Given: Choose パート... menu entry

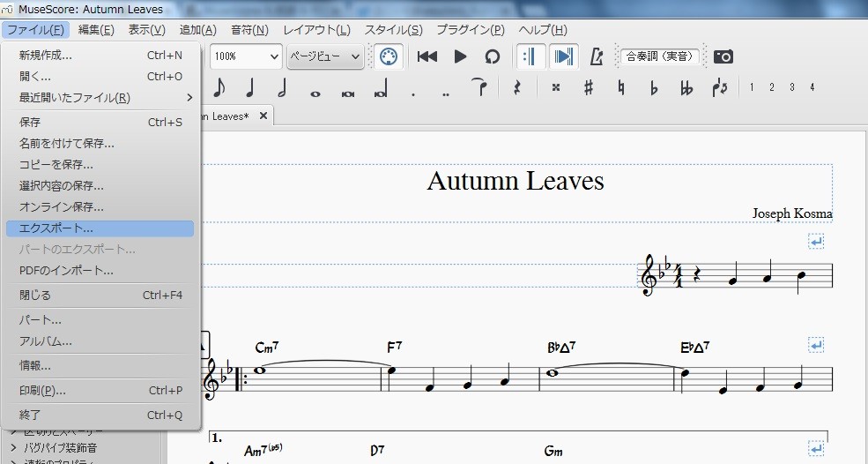Looking at the screenshot, I should pyautogui.click(x=100, y=320).
